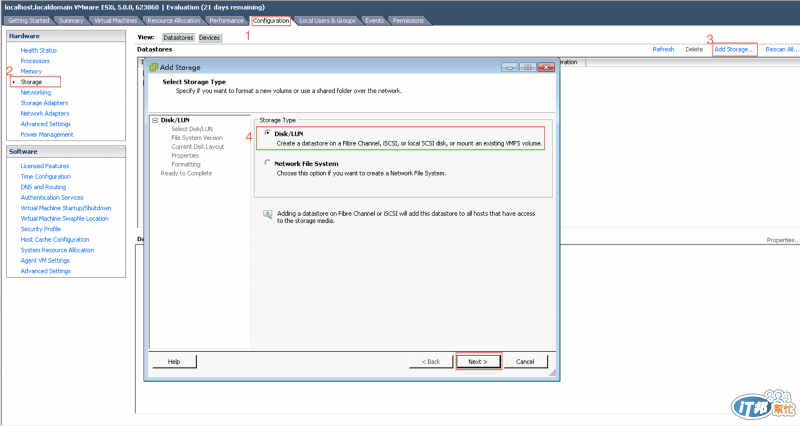
Task: Refresh the datastores list
Action: click(663, 49)
